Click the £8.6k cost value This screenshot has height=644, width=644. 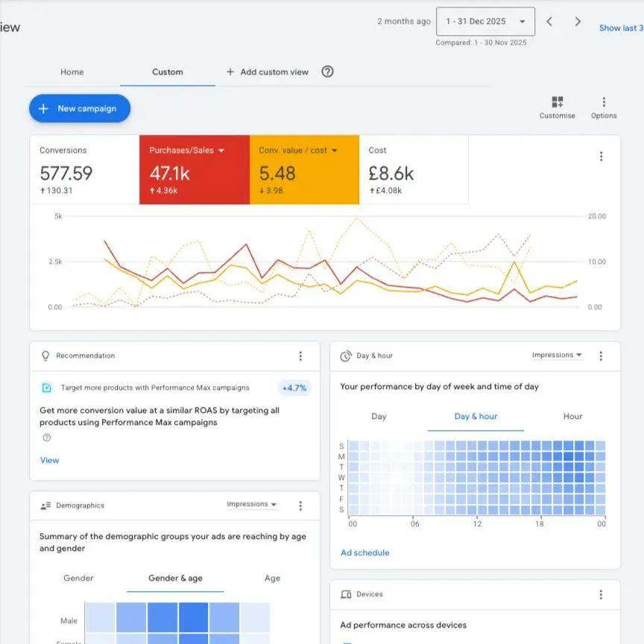391,174
